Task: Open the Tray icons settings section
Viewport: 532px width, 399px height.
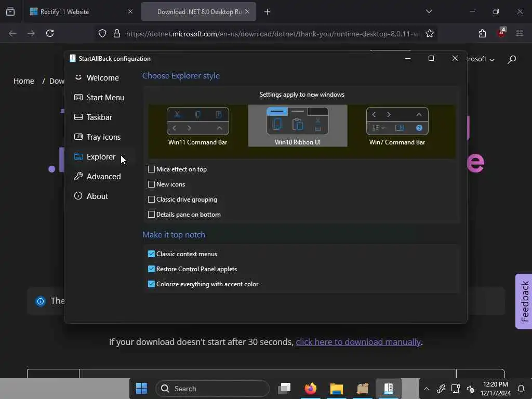Action: 97,137
